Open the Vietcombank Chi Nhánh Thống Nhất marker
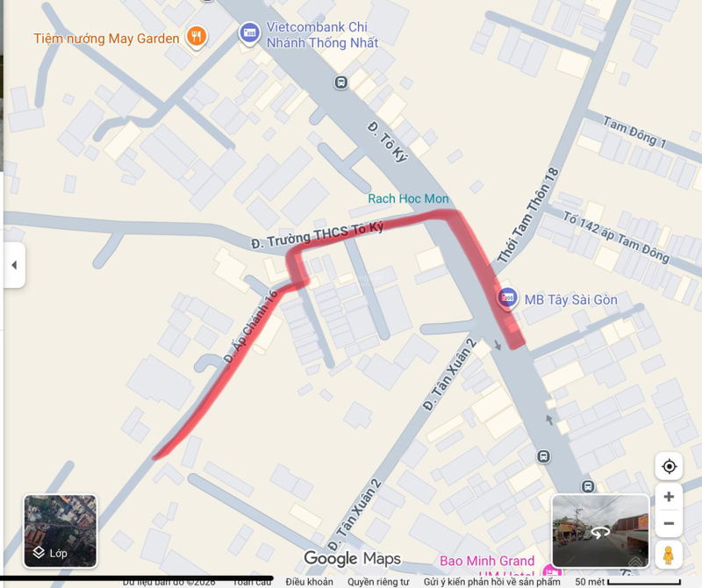 pos(249,32)
